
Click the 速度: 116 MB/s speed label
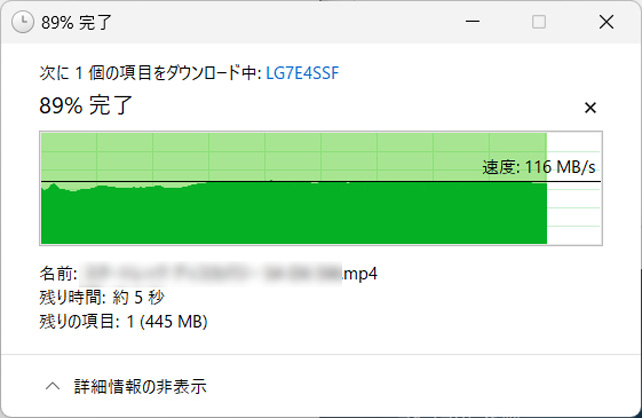[x=539, y=167]
